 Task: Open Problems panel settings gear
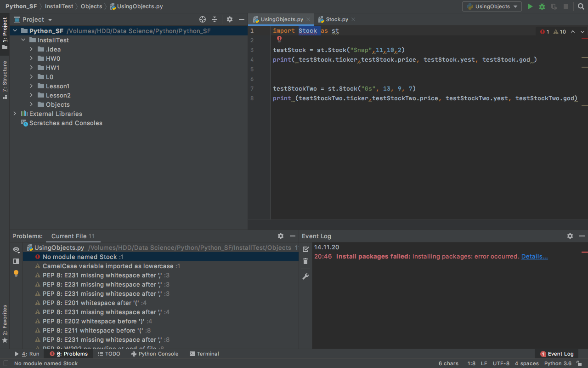[x=281, y=236]
